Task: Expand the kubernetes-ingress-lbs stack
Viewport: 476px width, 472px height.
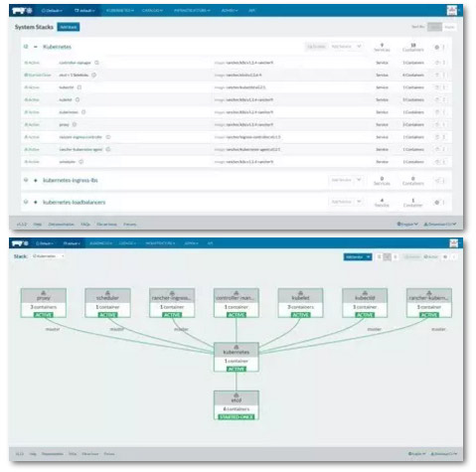Action: tap(36, 180)
